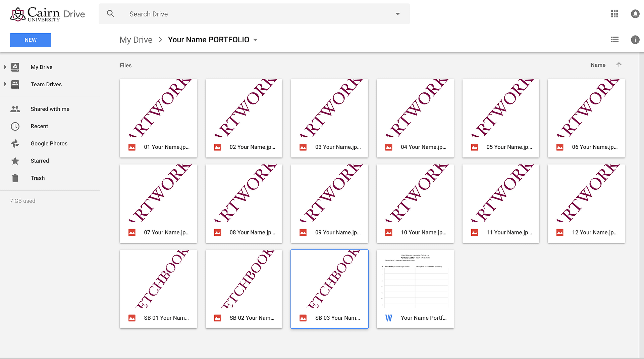The height and width of the screenshot is (359, 644).
Task: Select Team Drives in sidebar
Action: pos(46,84)
